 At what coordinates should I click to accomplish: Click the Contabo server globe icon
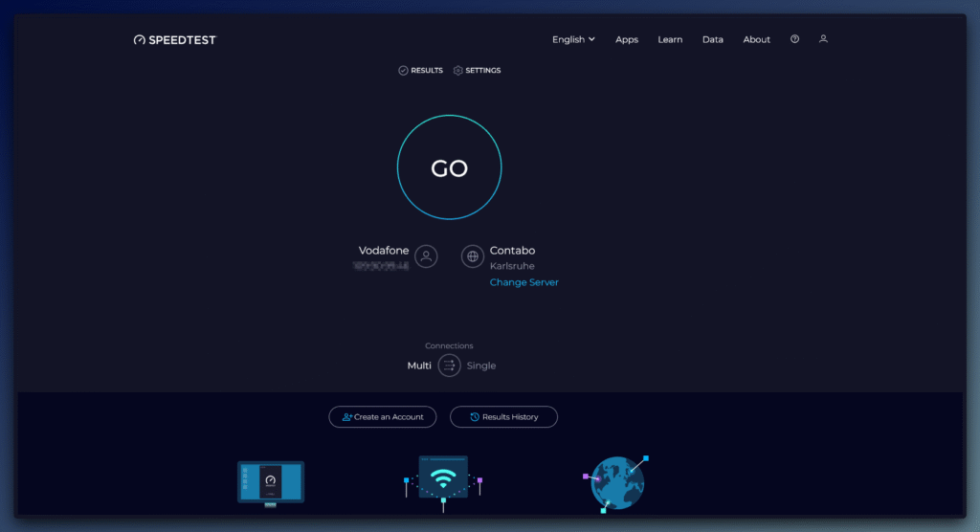(x=472, y=256)
